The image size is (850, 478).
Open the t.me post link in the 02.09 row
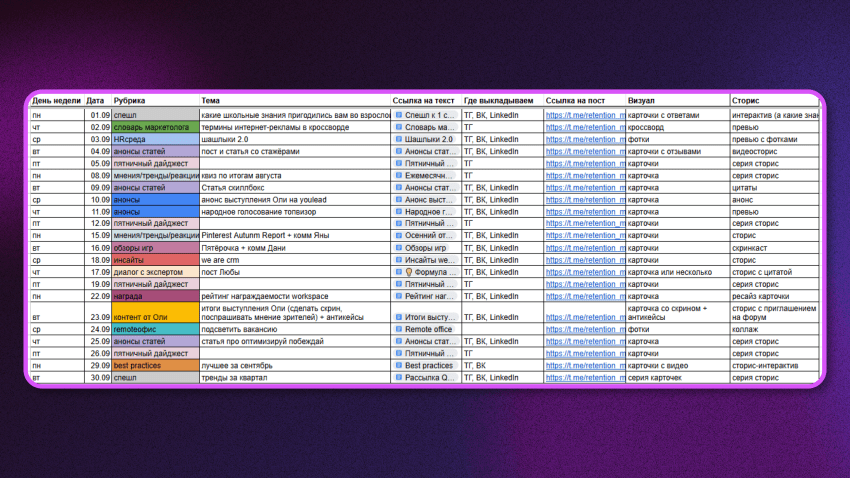585,127
